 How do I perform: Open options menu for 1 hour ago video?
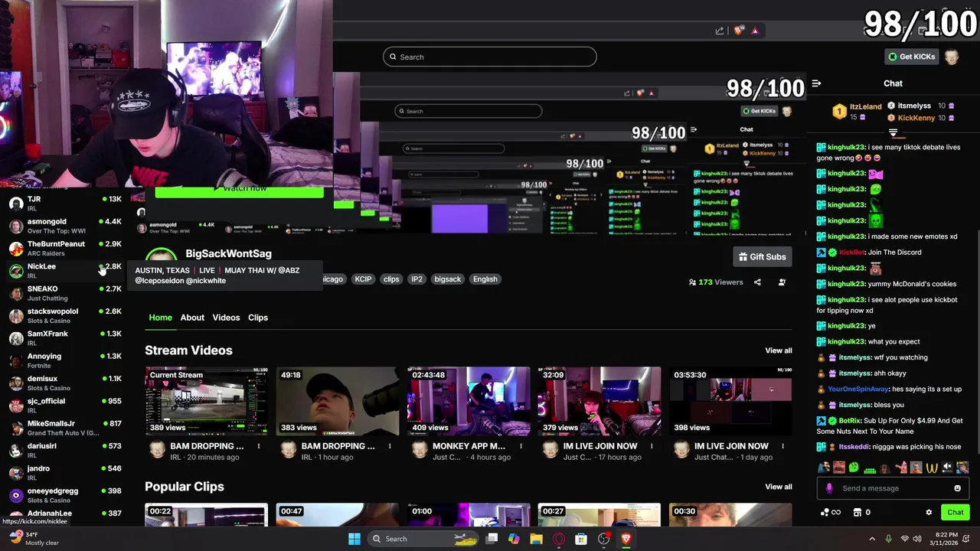(390, 446)
